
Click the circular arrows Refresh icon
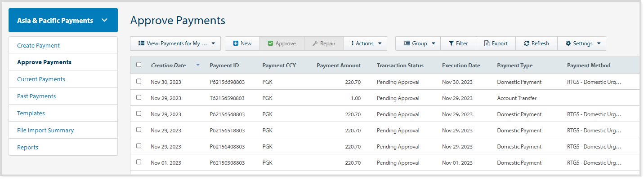527,44
